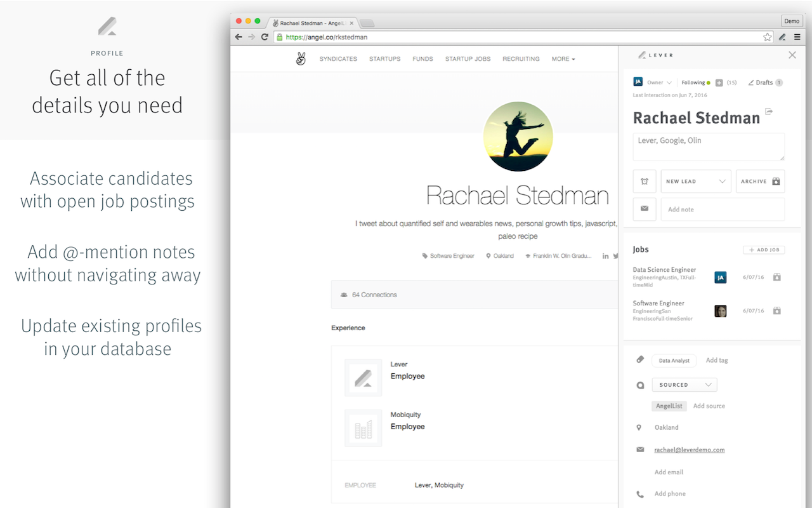The image size is (812, 508).
Task: Click the JA owner avatar badge
Action: click(x=638, y=82)
